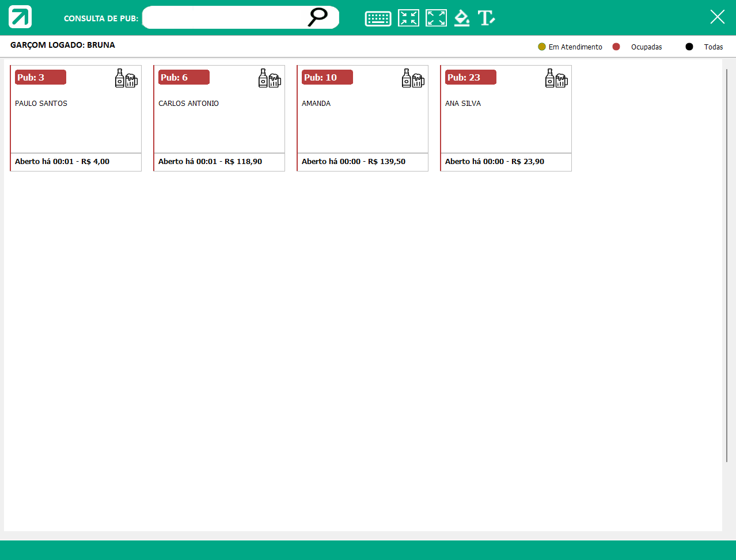Image resolution: width=736 pixels, height=560 pixels.
Task: Select customer name CARLOS ANTONIO
Action: [188, 104]
